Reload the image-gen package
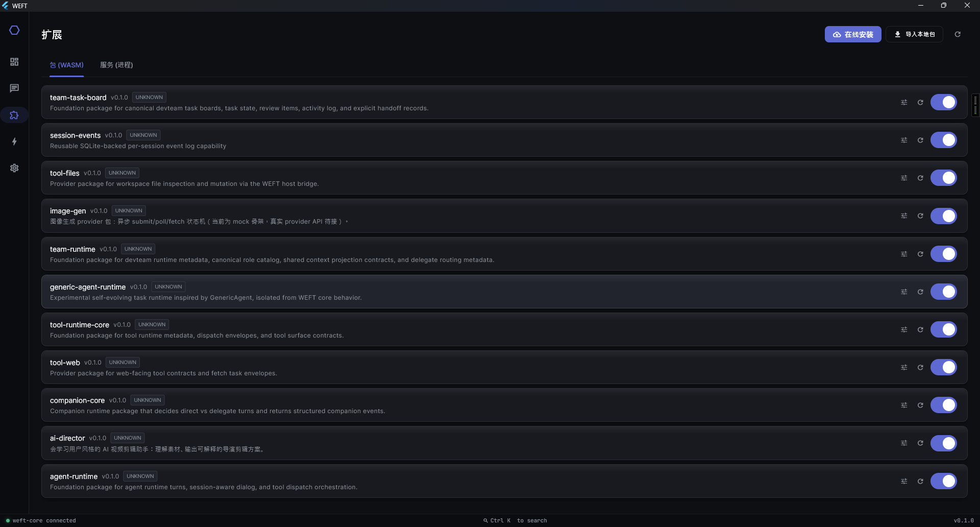Viewport: 980px width, 527px height. (x=920, y=216)
